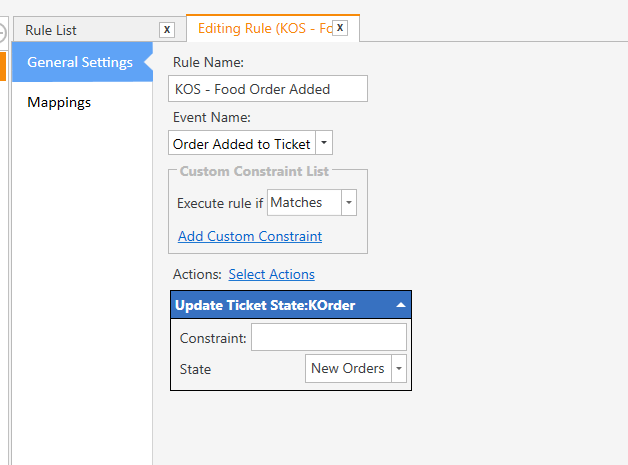Focus the Rule Name text field

[x=268, y=89]
